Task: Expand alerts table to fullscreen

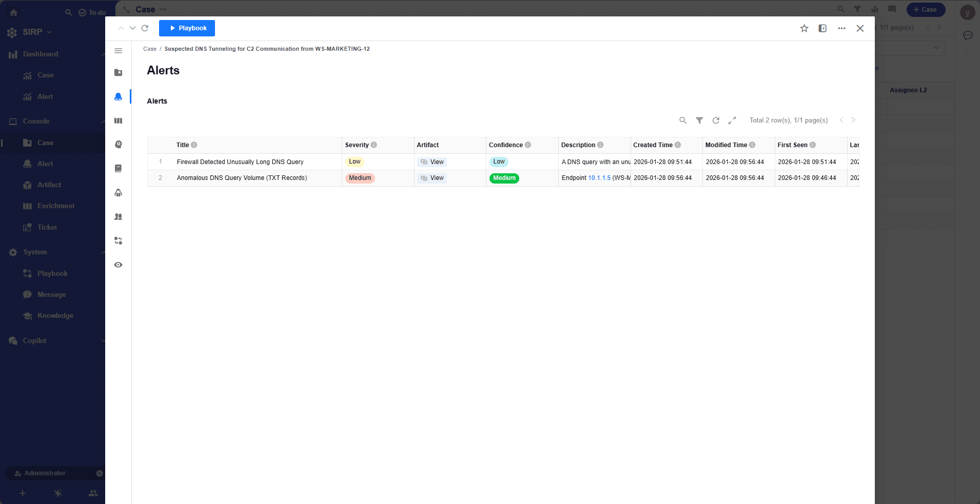Action: 732,120
